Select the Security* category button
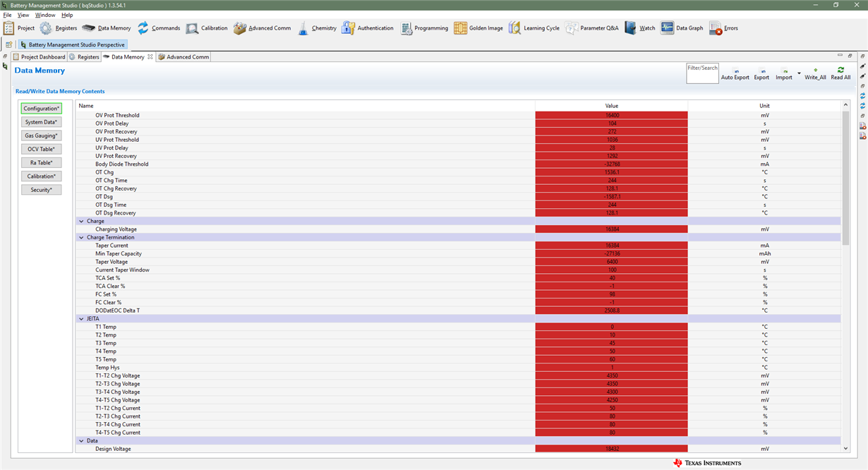The width and height of the screenshot is (868, 470). pyautogui.click(x=42, y=190)
